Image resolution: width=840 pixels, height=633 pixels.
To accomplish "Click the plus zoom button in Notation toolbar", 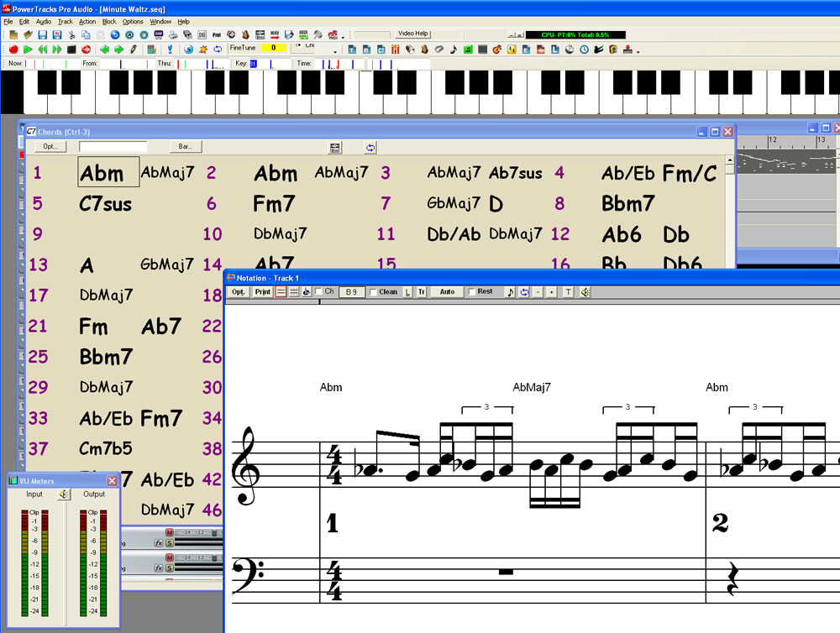I will [551, 292].
